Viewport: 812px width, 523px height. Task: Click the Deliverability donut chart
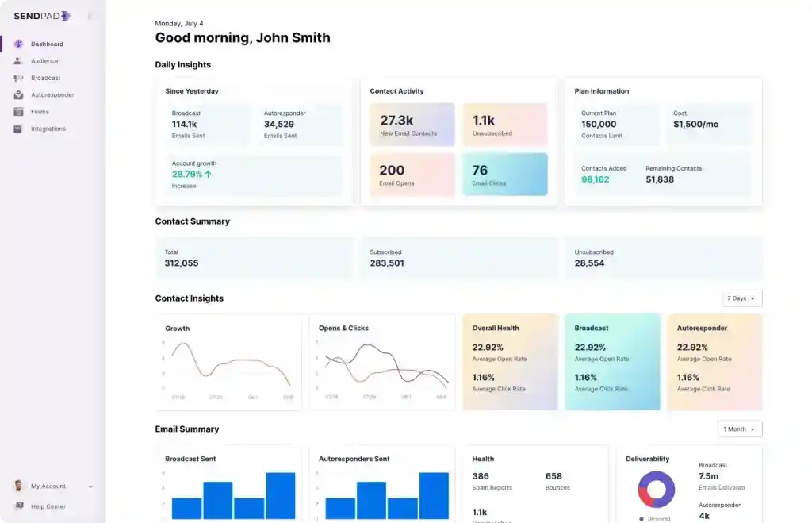656,490
